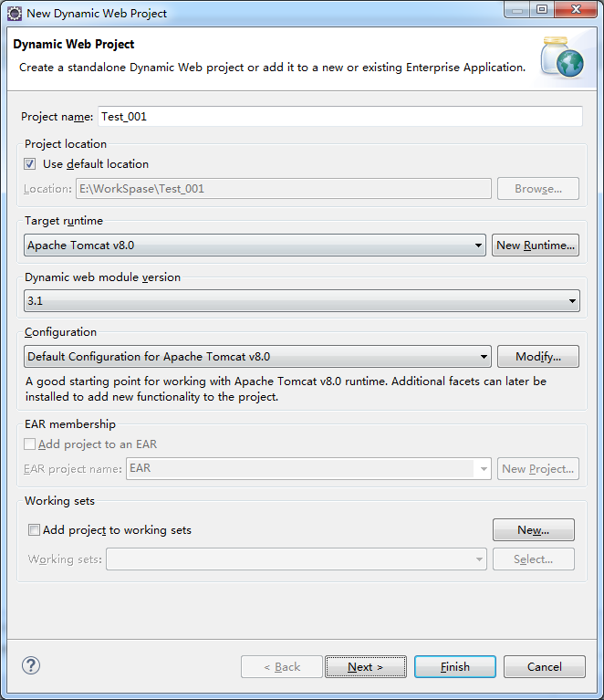Screen dimensions: 604x700
Task: Close the dialog with the X button
Action: point(576,9)
